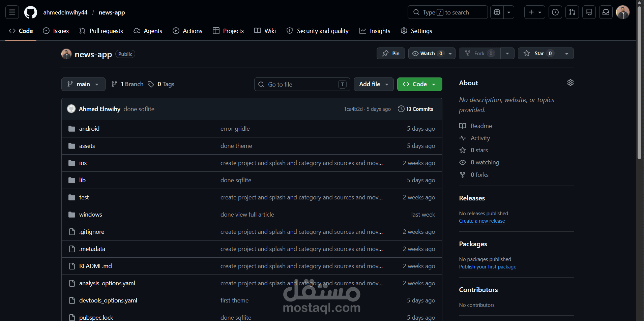Screen dimensions: 644x321
Task: View the 0 watching link
Action: pos(479,162)
